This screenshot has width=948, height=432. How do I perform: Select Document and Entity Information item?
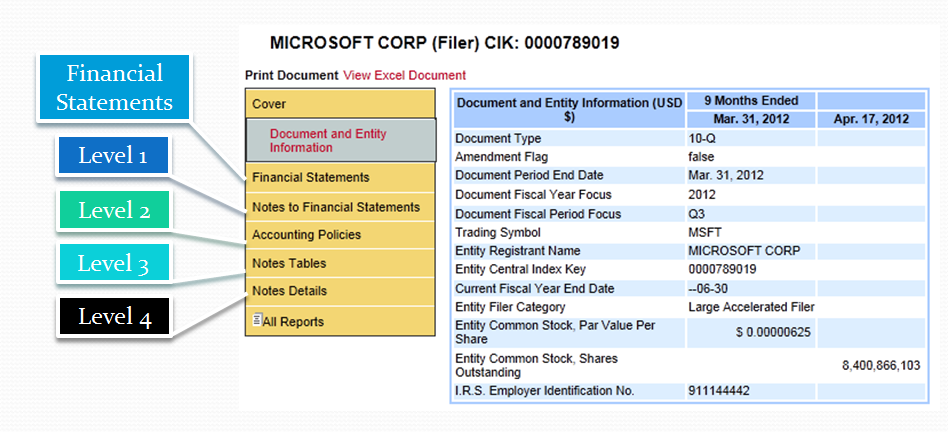[x=328, y=141]
